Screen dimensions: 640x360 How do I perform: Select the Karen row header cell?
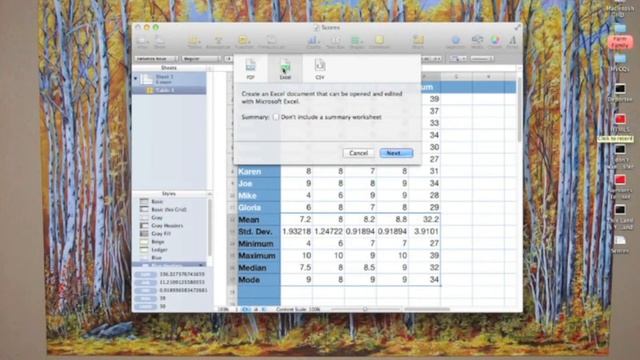[259, 171]
